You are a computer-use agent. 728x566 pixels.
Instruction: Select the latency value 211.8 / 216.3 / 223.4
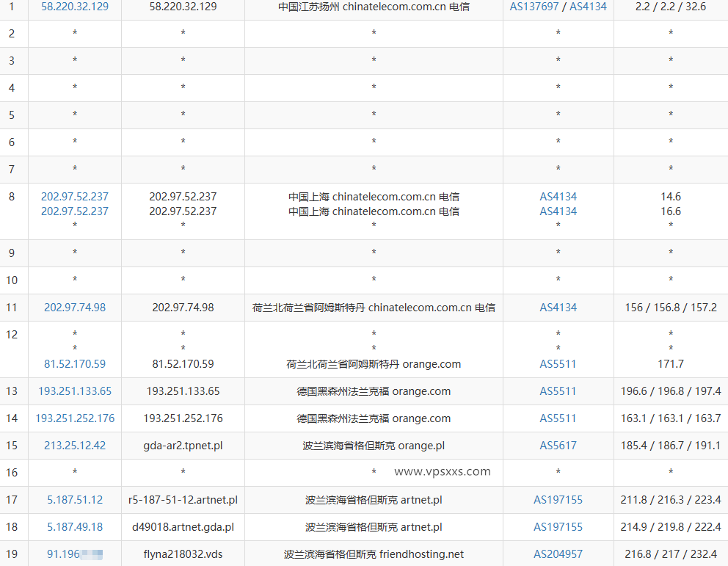pyautogui.click(x=671, y=500)
